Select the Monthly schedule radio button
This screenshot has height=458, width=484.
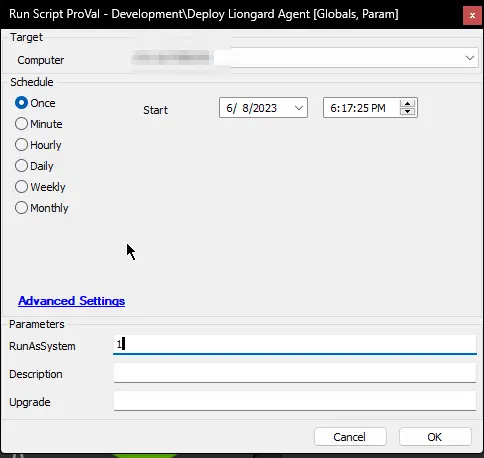pos(21,208)
